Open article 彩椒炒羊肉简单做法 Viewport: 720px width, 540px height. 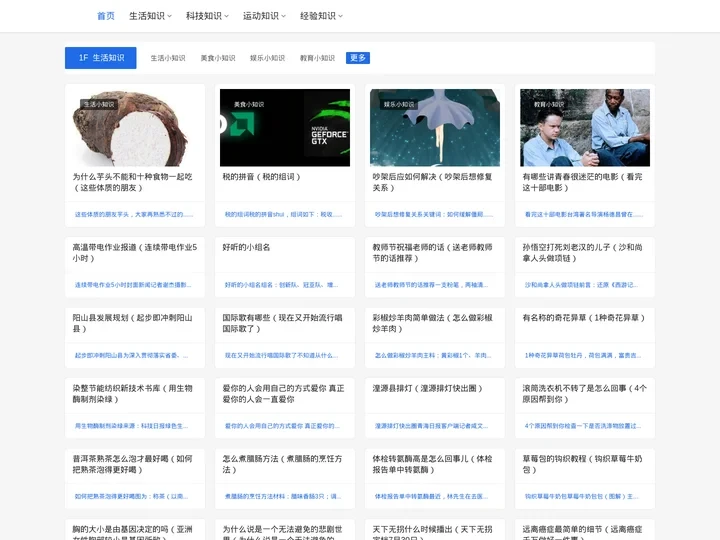(433, 323)
